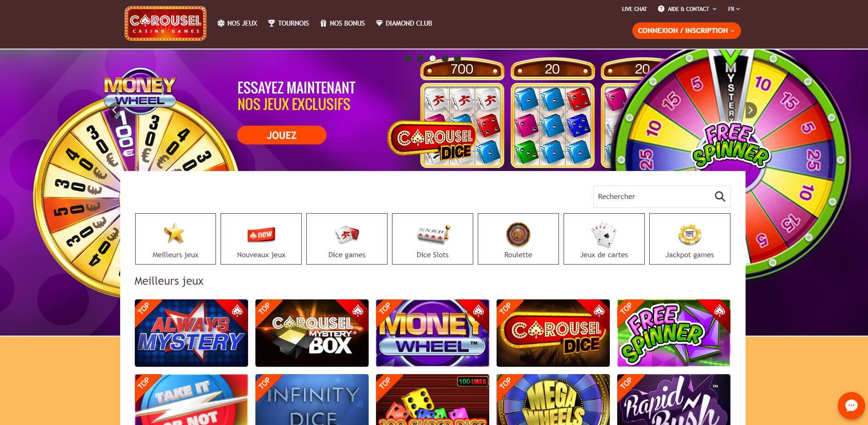Open the live chat bubble icon
This screenshot has height=425, width=868.
point(851,405)
